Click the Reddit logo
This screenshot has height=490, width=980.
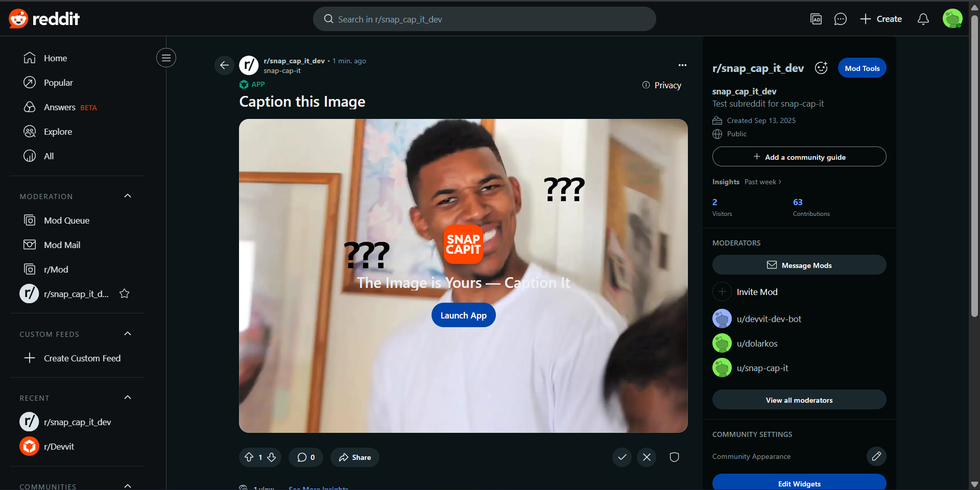click(x=44, y=19)
